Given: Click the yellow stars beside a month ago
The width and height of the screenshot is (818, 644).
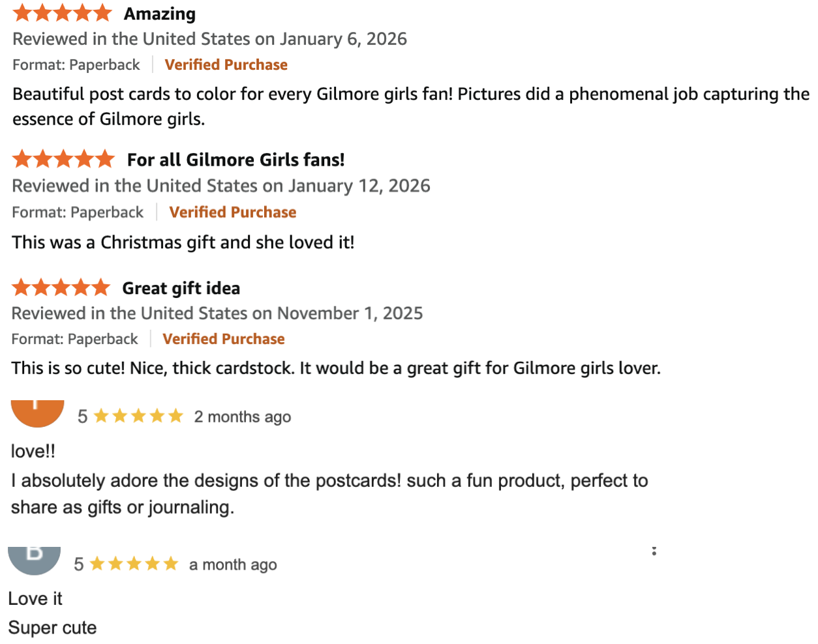Looking at the screenshot, I should tap(134, 564).
